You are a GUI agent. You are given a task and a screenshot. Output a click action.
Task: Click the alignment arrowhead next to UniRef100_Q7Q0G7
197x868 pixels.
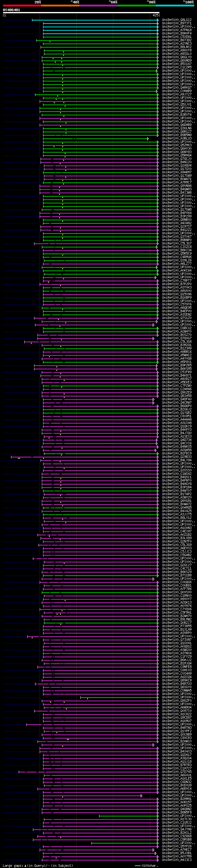click(154, 338)
